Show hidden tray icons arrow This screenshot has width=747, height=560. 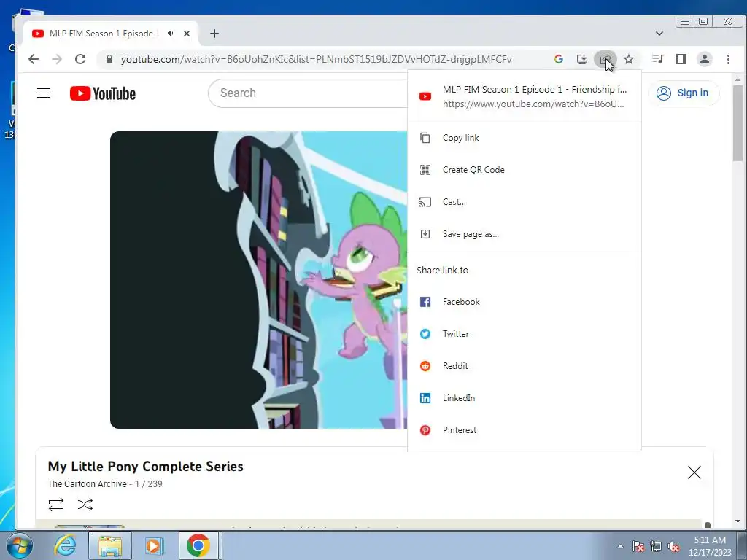pos(620,546)
